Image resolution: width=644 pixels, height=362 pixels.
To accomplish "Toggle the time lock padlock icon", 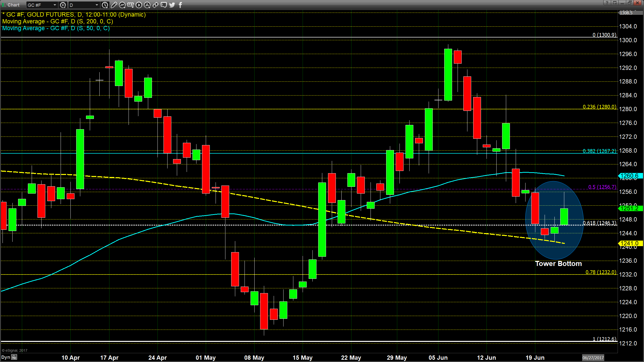I will point(15,357).
